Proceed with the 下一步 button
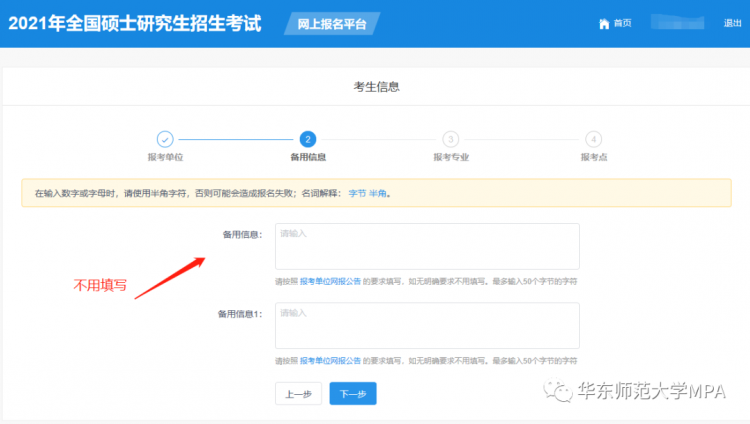This screenshot has width=750, height=424. [x=353, y=394]
